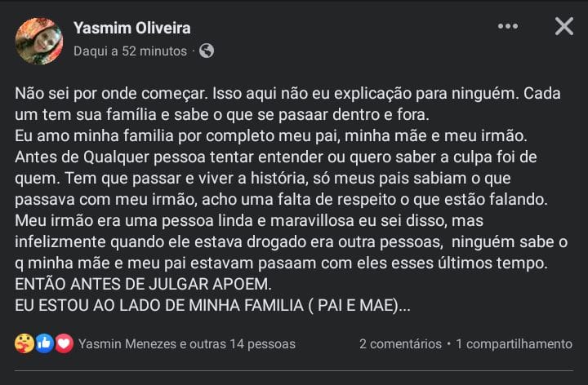
Task: Open the Yasmim Oliveira profile name link
Action: click(x=131, y=29)
